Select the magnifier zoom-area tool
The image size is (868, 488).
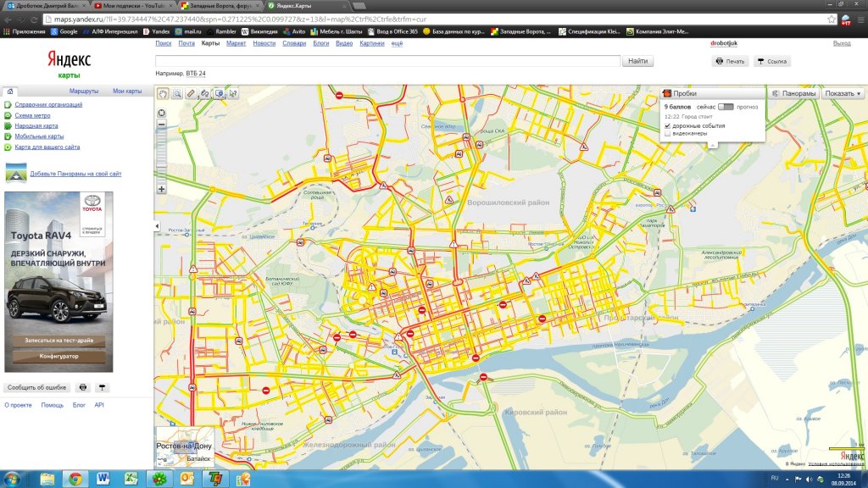(x=176, y=93)
